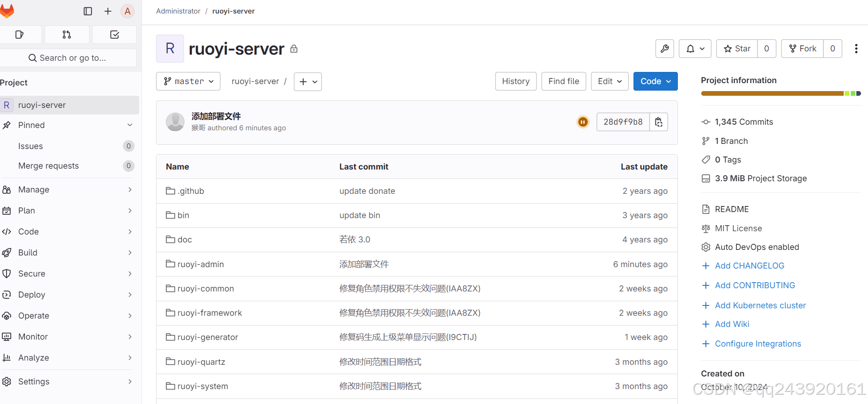Star the ruoyi-server project
868x404 pixels.
click(737, 49)
